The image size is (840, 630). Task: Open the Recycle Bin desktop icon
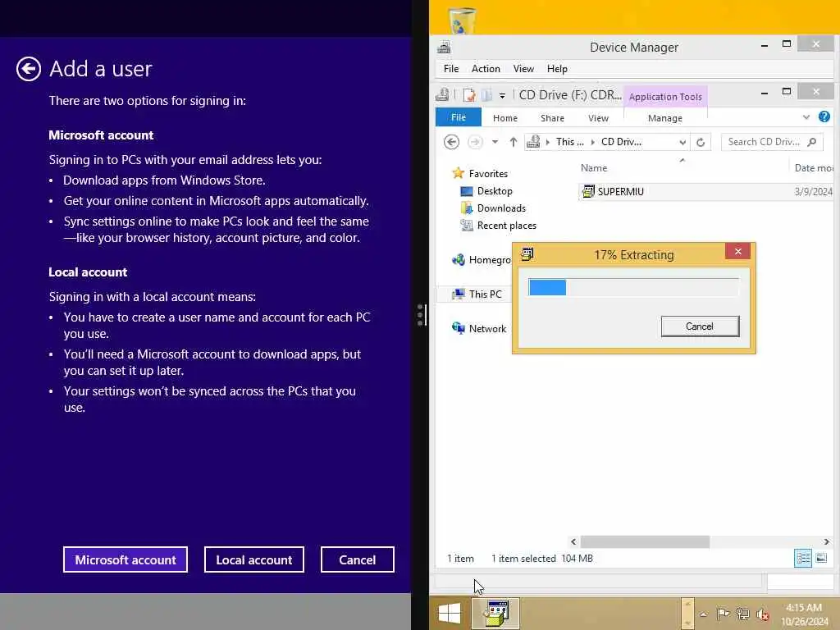coord(461,21)
